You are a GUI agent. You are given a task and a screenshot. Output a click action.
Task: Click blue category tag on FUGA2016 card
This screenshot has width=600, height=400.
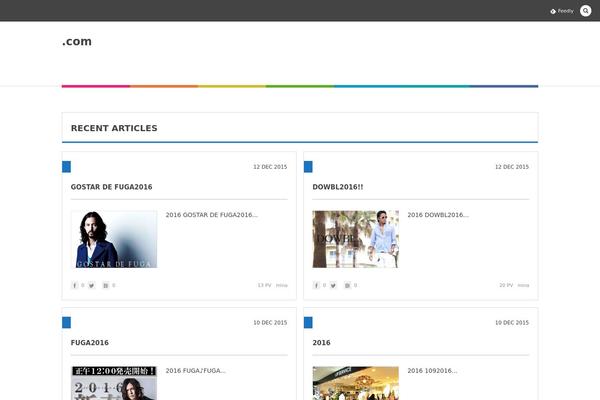[x=66, y=323]
